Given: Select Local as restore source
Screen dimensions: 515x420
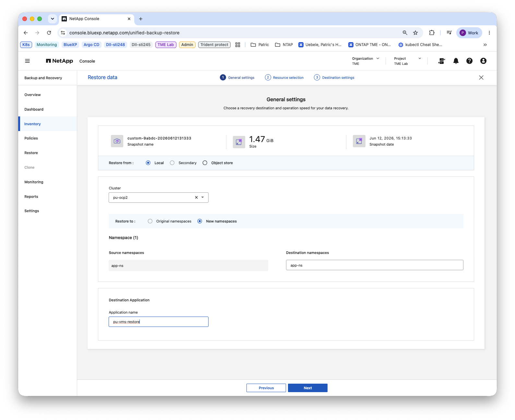Looking at the screenshot, I should click(x=148, y=163).
